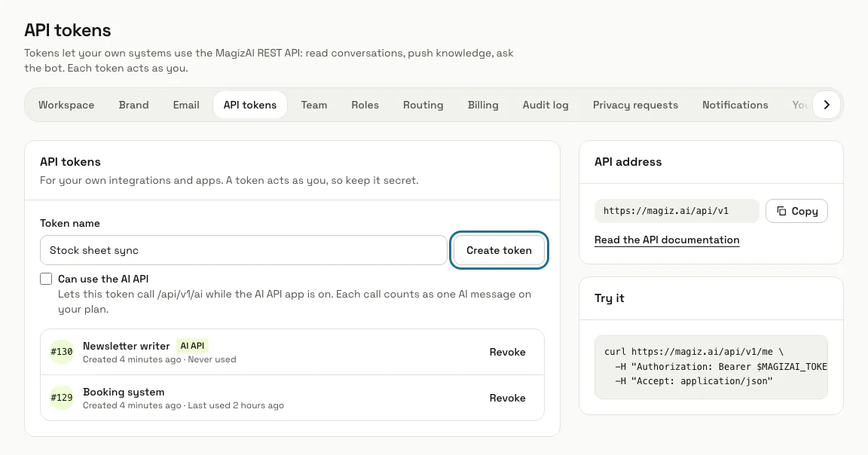
Task: Click 'Created 4 minutes ago · Never used' text
Action: [x=160, y=359]
